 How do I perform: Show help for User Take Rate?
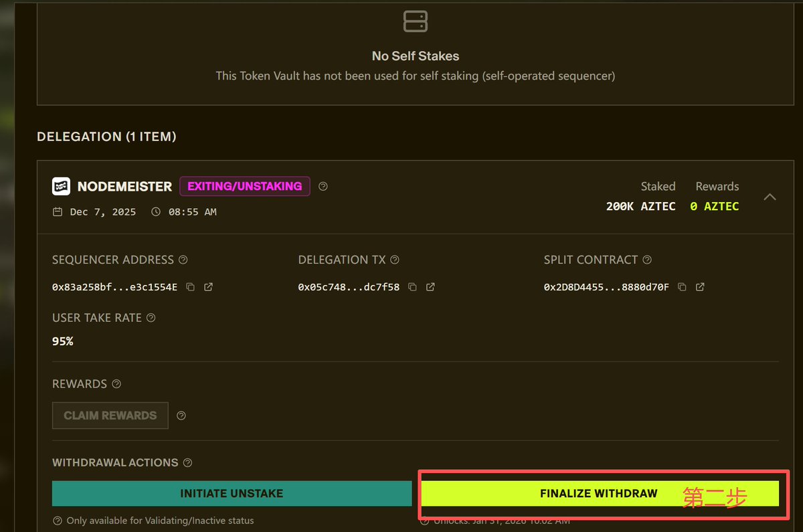(151, 318)
